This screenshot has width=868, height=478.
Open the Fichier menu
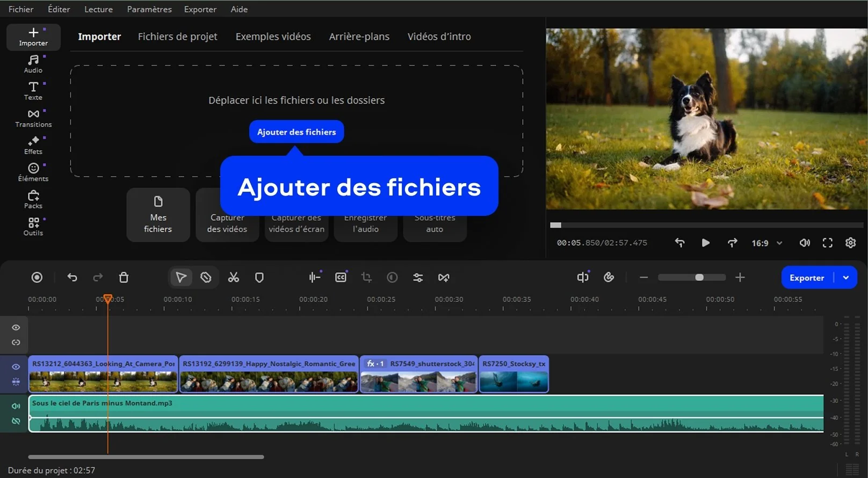(21, 9)
